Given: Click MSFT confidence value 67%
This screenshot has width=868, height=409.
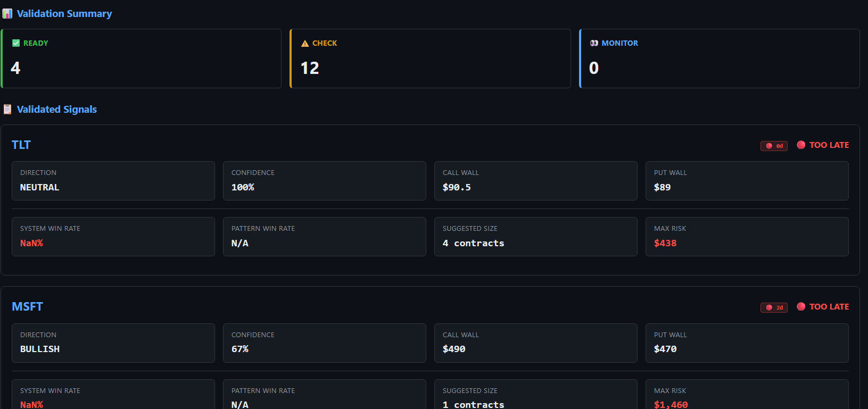Looking at the screenshot, I should pos(240,349).
